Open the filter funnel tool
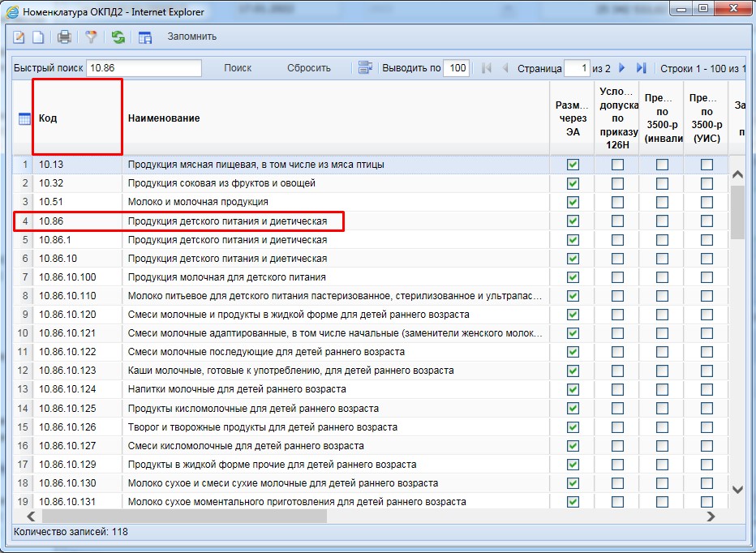Viewport: 756px width, 553px height. [x=91, y=37]
